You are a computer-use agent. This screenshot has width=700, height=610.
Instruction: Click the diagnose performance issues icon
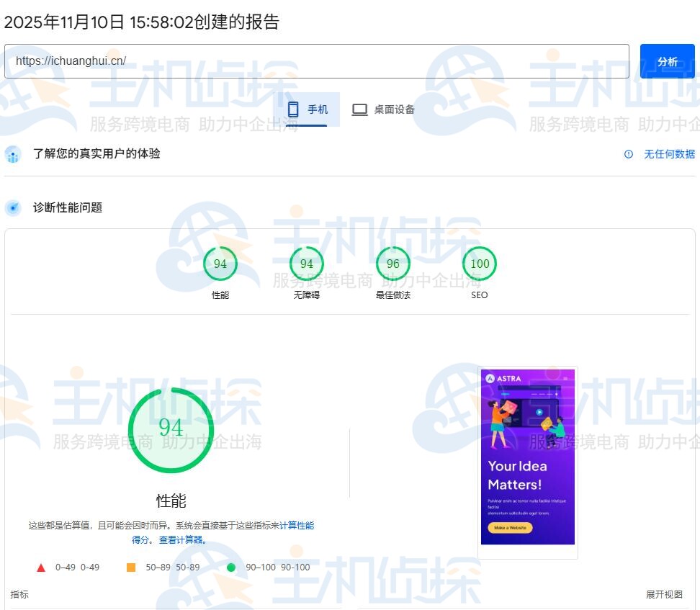[13, 208]
